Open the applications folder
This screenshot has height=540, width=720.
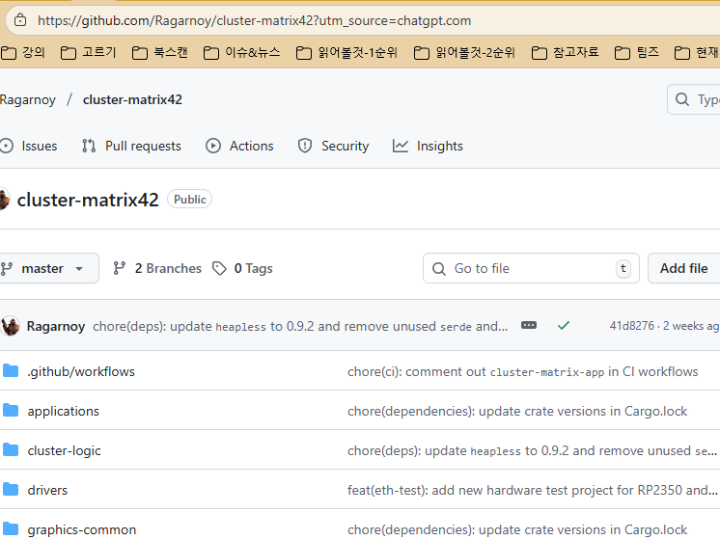tap(63, 411)
